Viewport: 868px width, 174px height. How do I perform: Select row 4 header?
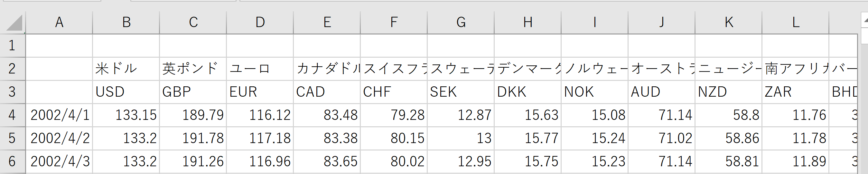coord(13,115)
